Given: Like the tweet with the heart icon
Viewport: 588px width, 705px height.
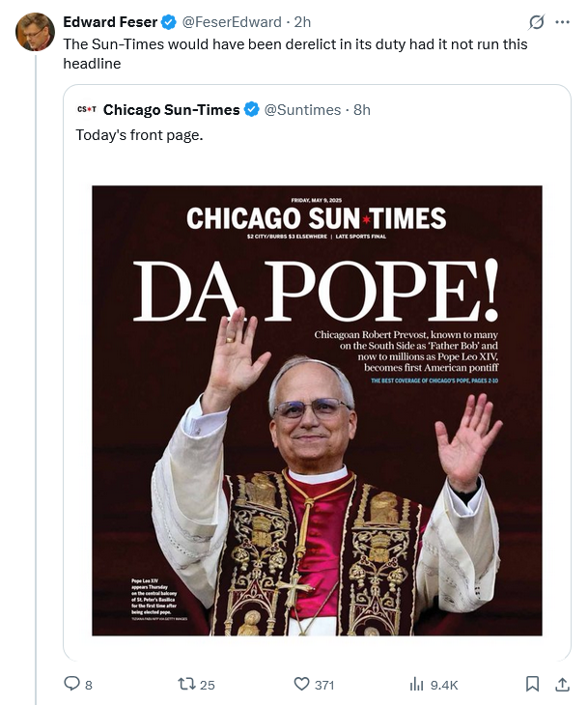Looking at the screenshot, I should click(301, 684).
